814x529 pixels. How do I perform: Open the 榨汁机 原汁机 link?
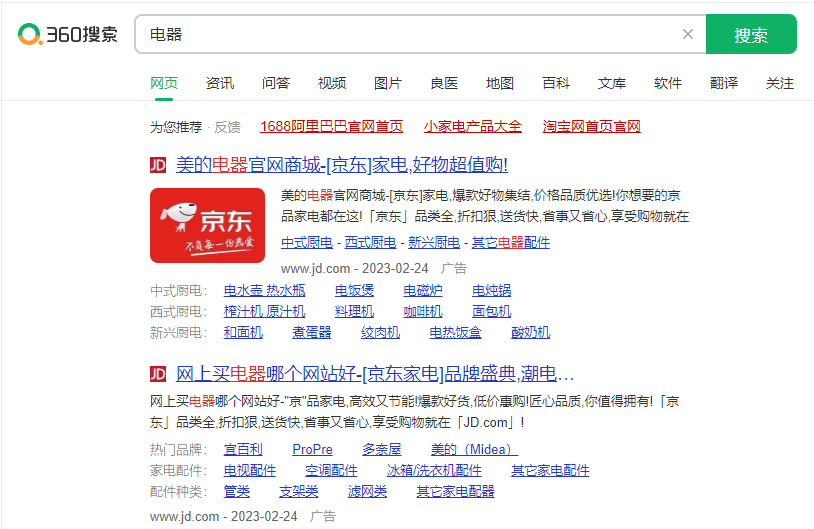[x=264, y=311]
